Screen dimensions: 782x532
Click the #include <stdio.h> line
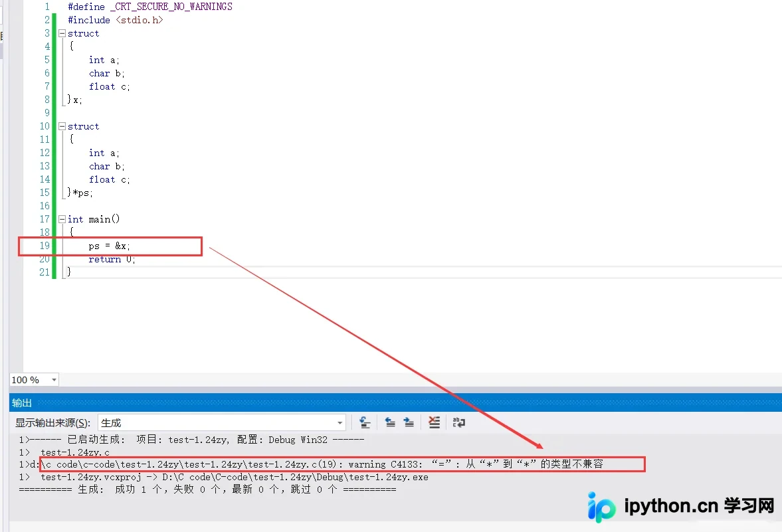(116, 21)
